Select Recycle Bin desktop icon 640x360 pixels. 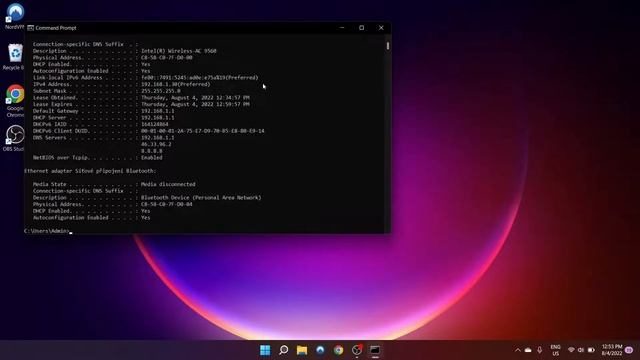15,56
